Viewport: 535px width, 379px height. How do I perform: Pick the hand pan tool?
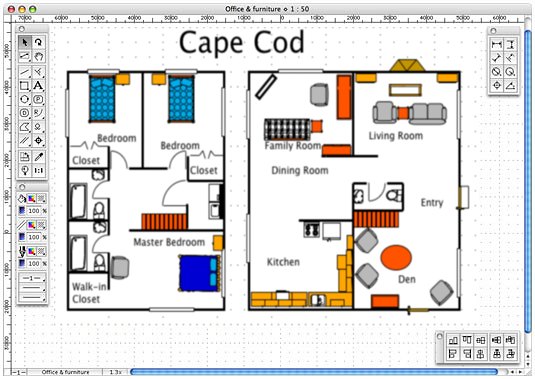click(39, 56)
